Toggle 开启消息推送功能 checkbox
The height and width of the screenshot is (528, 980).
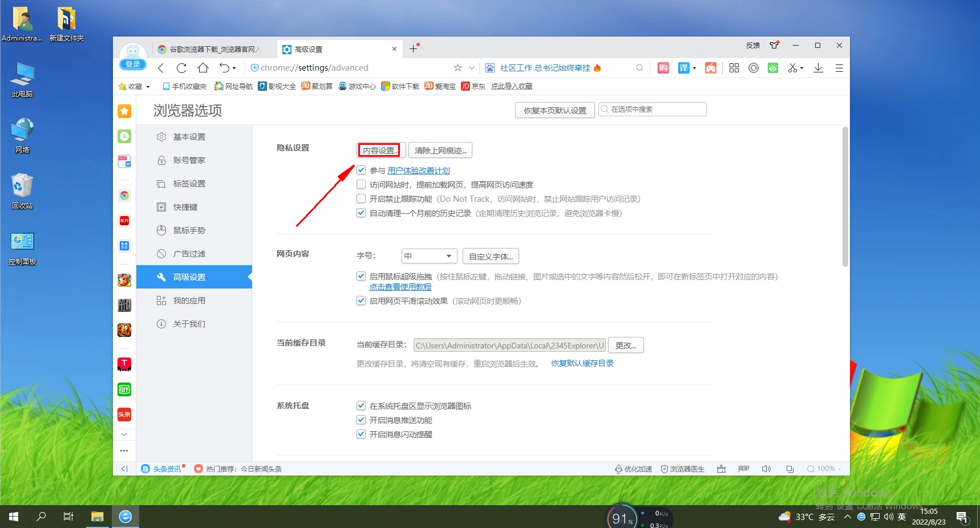click(361, 420)
